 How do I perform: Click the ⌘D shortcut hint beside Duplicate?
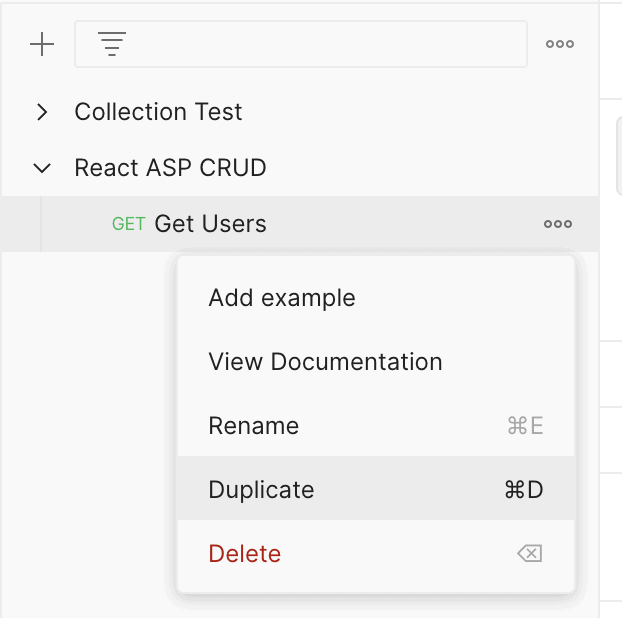524,489
